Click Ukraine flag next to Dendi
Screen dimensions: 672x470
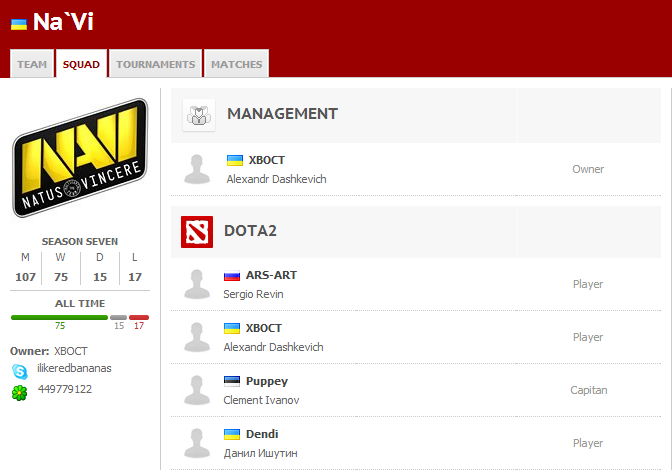[x=232, y=434]
